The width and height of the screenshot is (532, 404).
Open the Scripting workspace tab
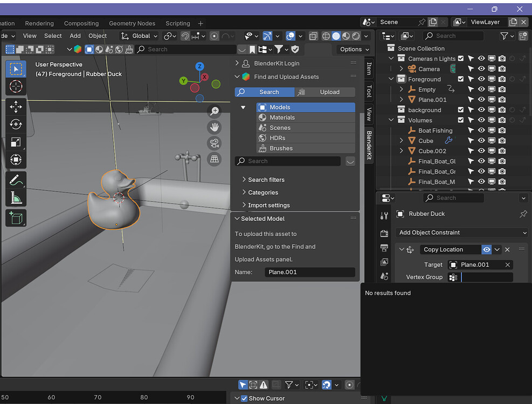pyautogui.click(x=178, y=23)
